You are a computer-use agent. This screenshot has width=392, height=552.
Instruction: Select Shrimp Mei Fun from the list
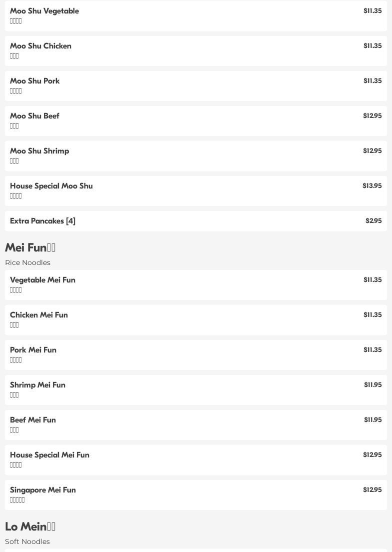click(x=37, y=385)
